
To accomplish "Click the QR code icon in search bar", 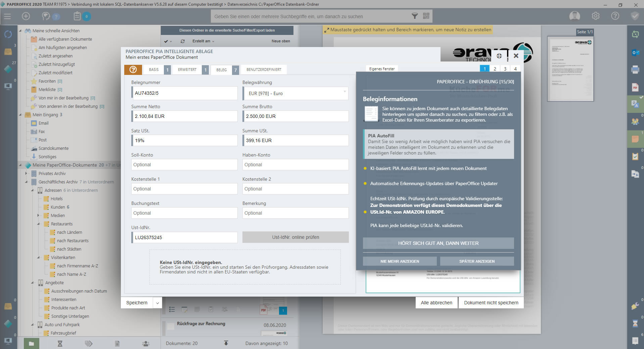I will pos(426,16).
